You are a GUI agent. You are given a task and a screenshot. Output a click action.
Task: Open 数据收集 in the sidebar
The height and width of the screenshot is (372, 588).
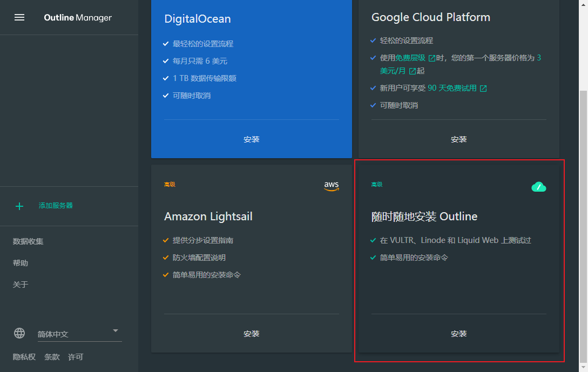pos(28,241)
